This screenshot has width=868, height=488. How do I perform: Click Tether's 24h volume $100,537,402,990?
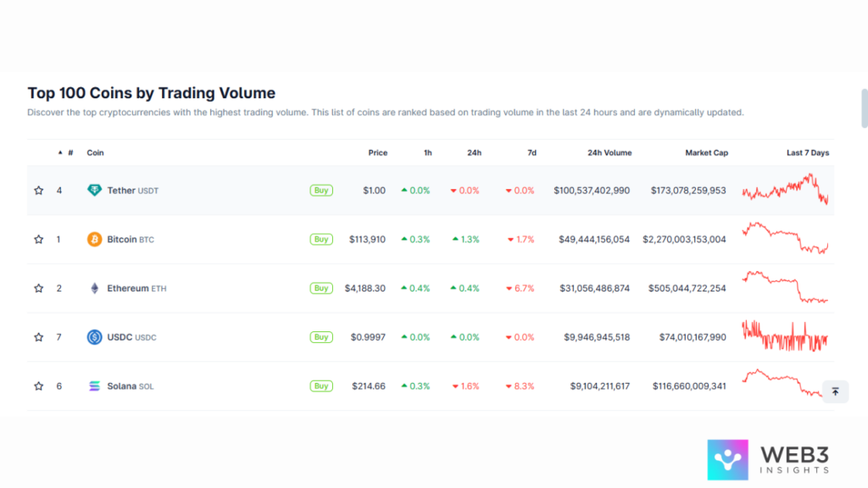pos(592,191)
